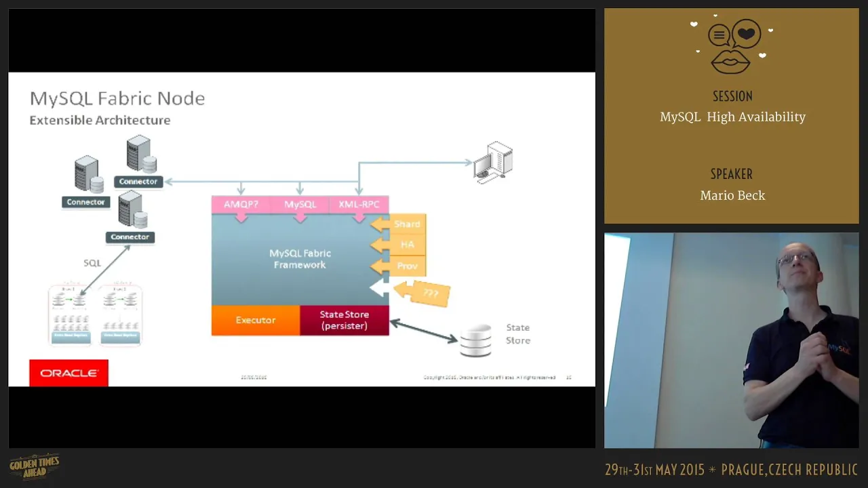
Task: Click the speaker name Mario Beck
Action: 732,195
